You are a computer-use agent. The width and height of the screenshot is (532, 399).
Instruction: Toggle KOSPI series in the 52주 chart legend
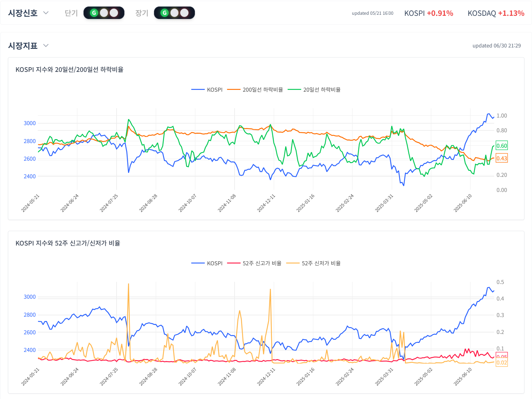pos(207,263)
